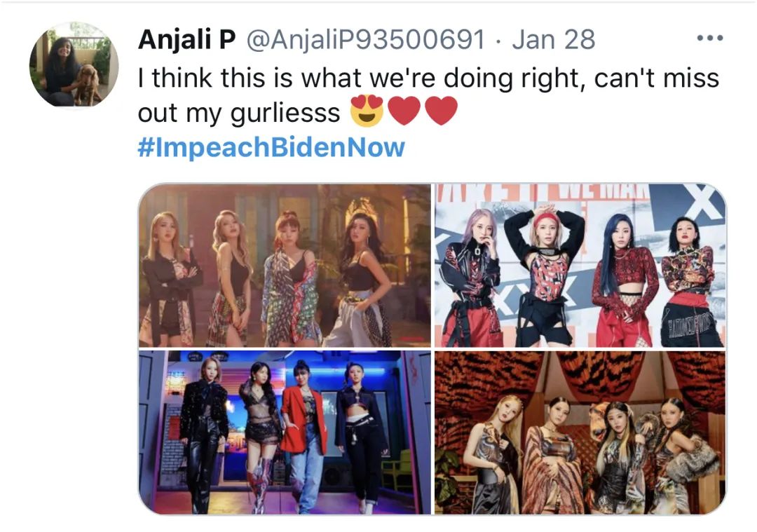Open top-left photo of four women outdoors
The image size is (757, 532).
pyautogui.click(x=285, y=265)
